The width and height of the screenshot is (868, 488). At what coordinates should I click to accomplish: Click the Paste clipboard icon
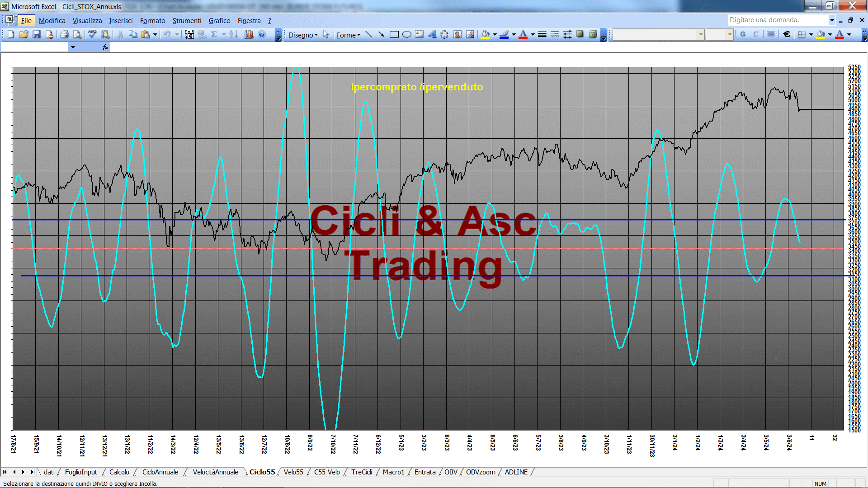(x=146, y=34)
